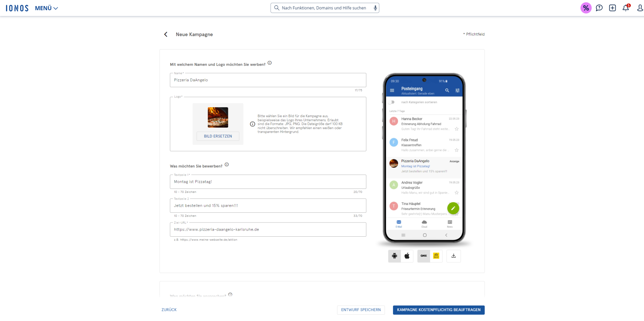This screenshot has width=644, height=321.
Task: Click the pink percent promotions icon
Action: coord(586,8)
